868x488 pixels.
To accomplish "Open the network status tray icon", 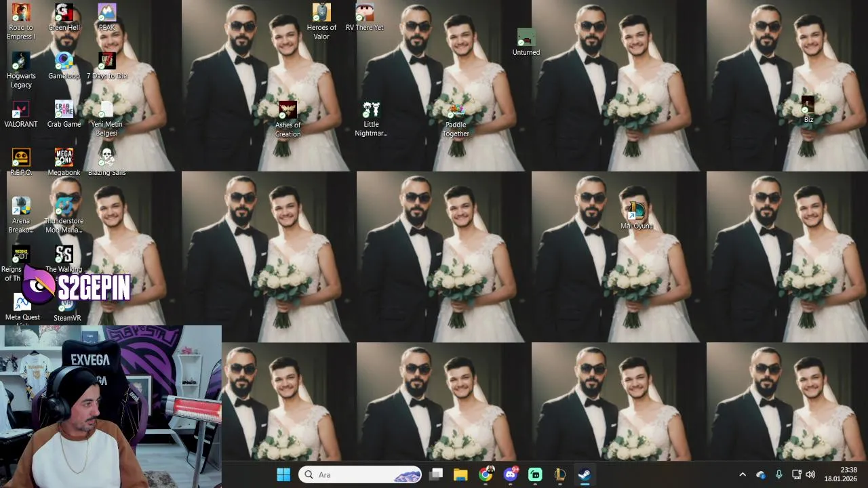I will (x=797, y=474).
